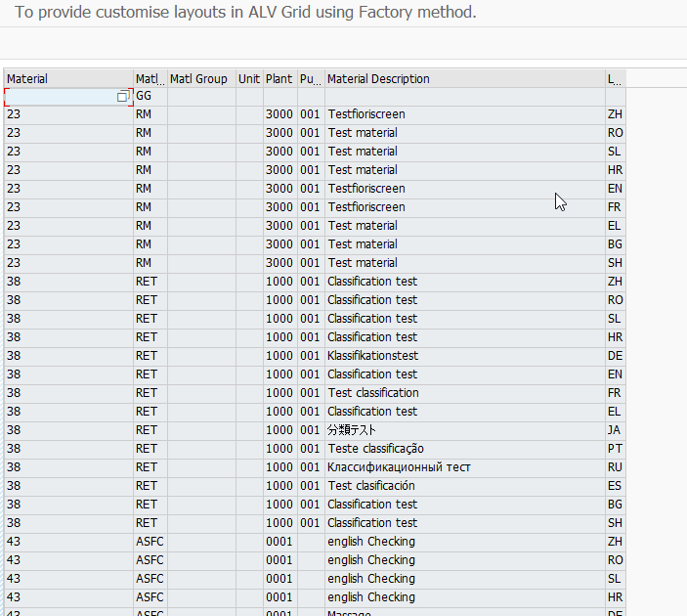Select the Material column header
This screenshot has width=687, height=616.
[x=68, y=79]
